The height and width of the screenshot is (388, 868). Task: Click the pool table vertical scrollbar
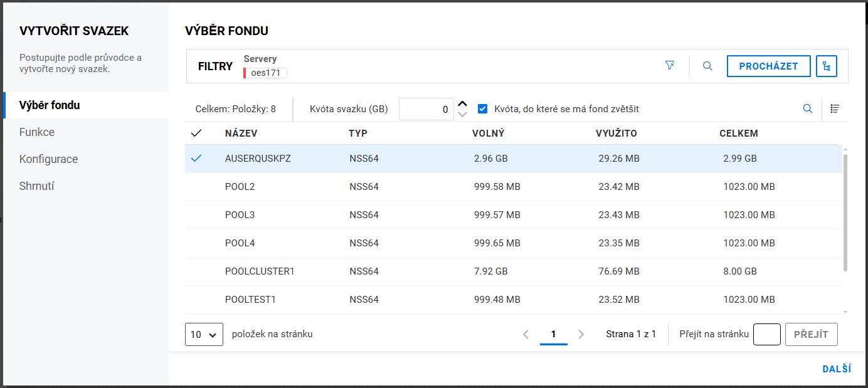click(x=845, y=213)
